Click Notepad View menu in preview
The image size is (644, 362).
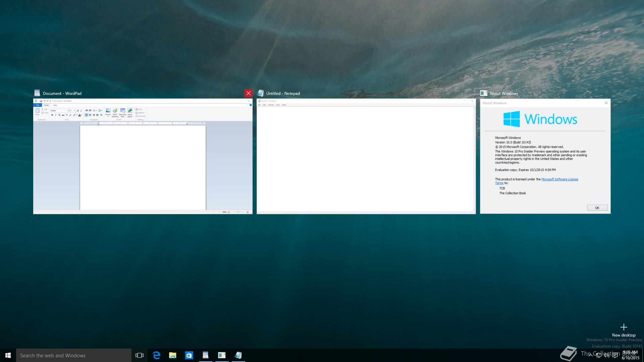278,105
